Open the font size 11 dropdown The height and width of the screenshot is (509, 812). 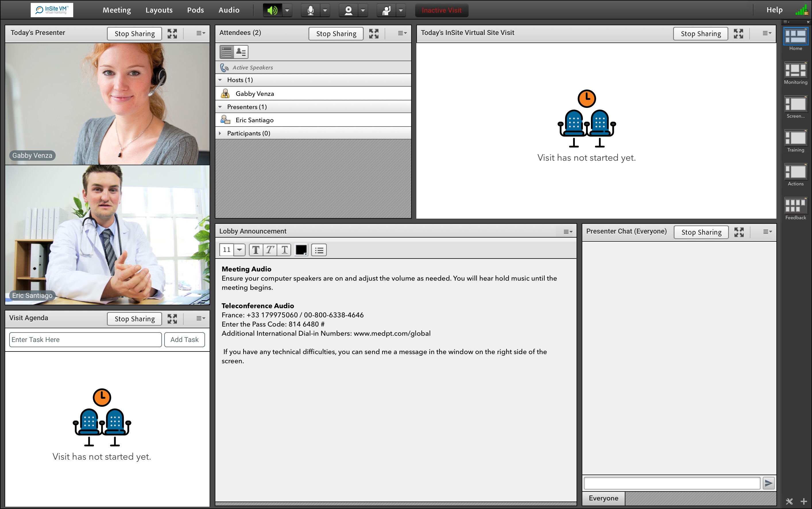pos(239,250)
